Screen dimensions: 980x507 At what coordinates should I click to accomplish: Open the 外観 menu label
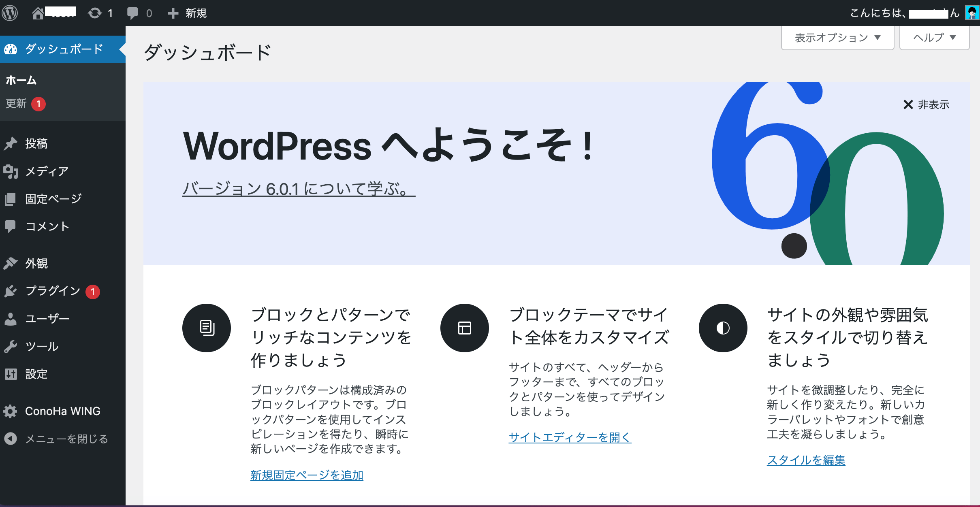(x=36, y=264)
